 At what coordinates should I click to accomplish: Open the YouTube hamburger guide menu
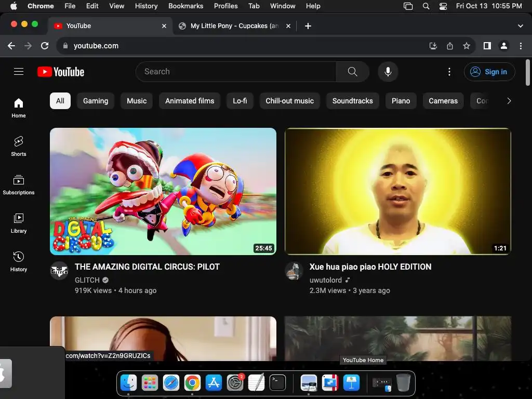click(19, 72)
